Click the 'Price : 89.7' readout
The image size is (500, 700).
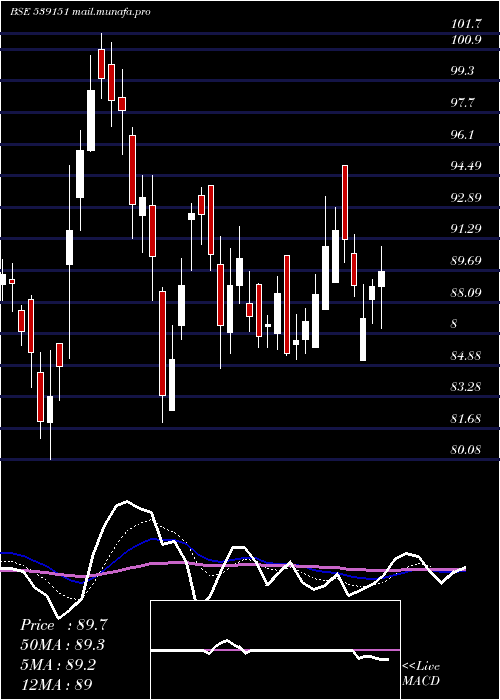click(64, 625)
